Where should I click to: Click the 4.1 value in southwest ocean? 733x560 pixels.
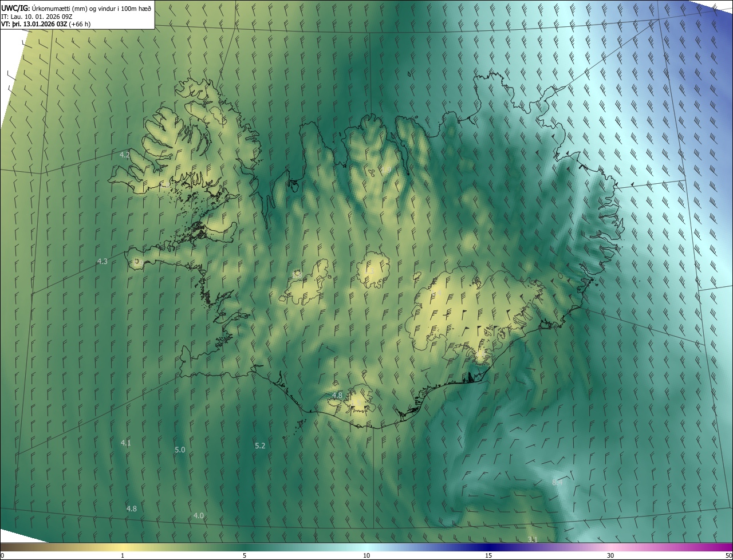pos(125,443)
